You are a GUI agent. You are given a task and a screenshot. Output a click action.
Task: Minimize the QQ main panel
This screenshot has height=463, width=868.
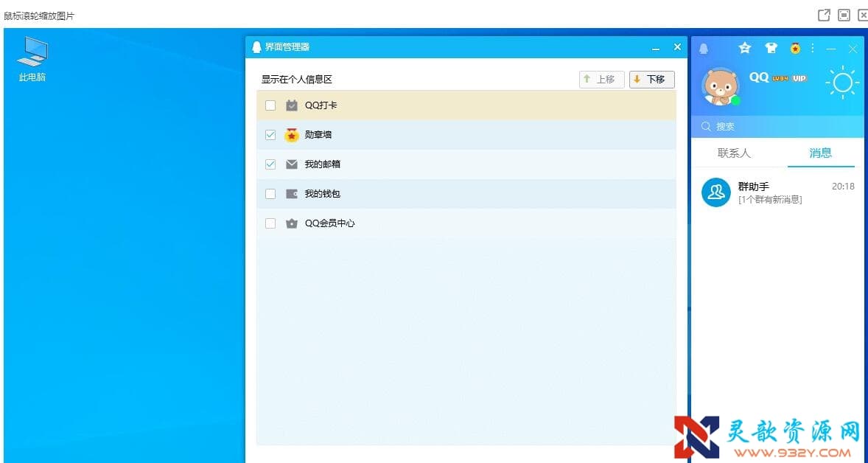click(x=831, y=49)
